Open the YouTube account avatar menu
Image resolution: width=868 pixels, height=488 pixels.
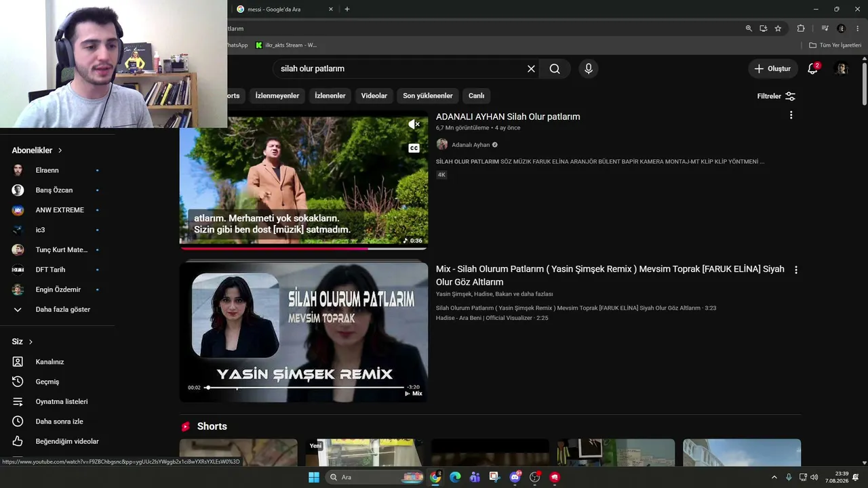pyautogui.click(x=842, y=68)
